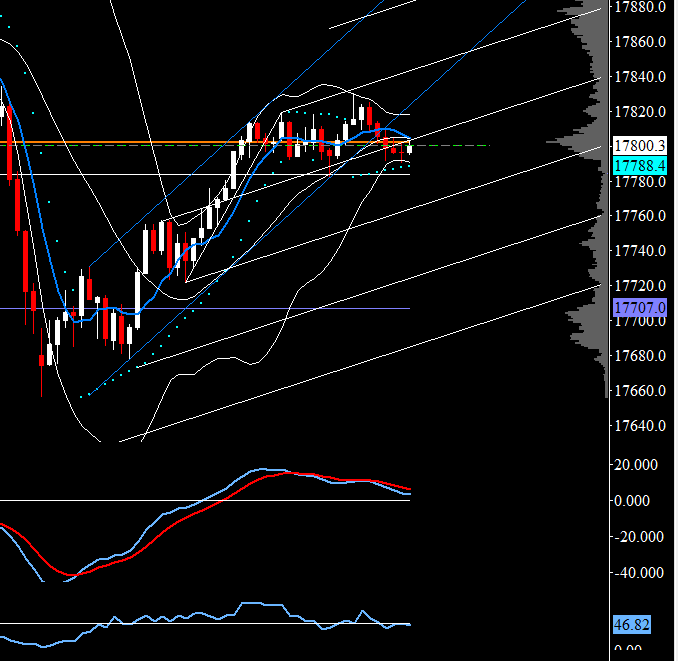Screen dimensions: 678x661
Task: Click the 17720.0 price axis label
Action: (640, 286)
